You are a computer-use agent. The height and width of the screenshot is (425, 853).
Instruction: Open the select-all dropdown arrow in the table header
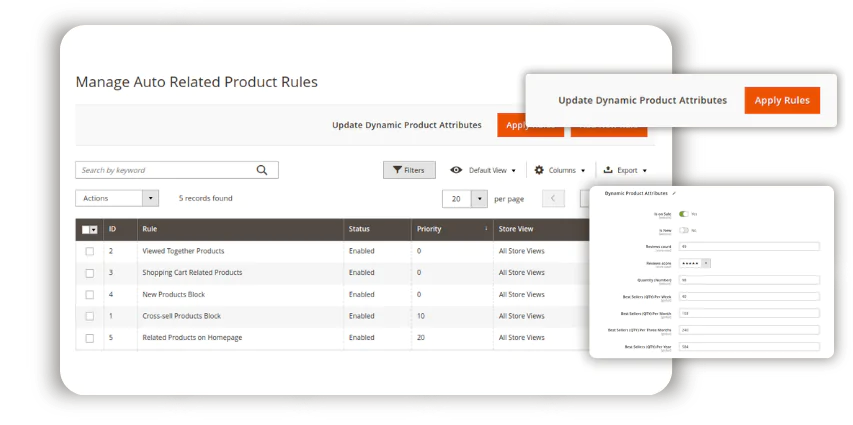[x=94, y=230]
